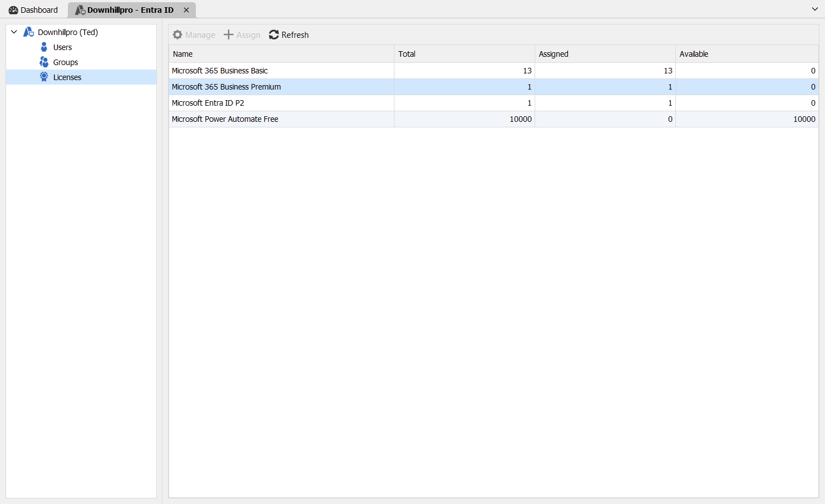Switch to the Dashboard tab
This screenshot has width=825, height=504.
pyautogui.click(x=34, y=10)
